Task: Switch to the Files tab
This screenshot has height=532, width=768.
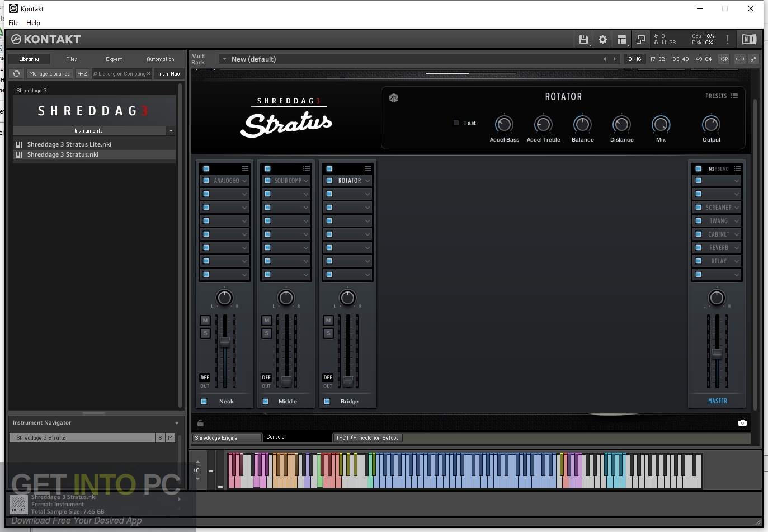Action: (x=72, y=59)
